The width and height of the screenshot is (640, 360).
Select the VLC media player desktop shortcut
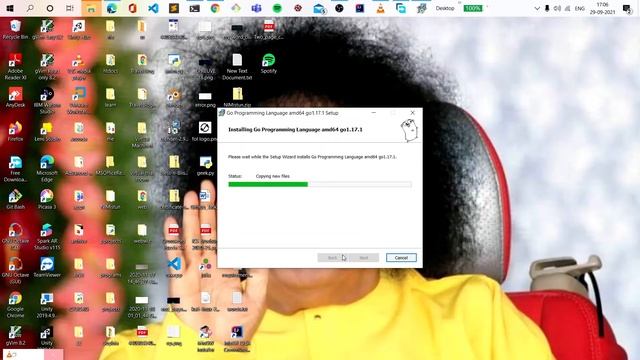coord(78,67)
